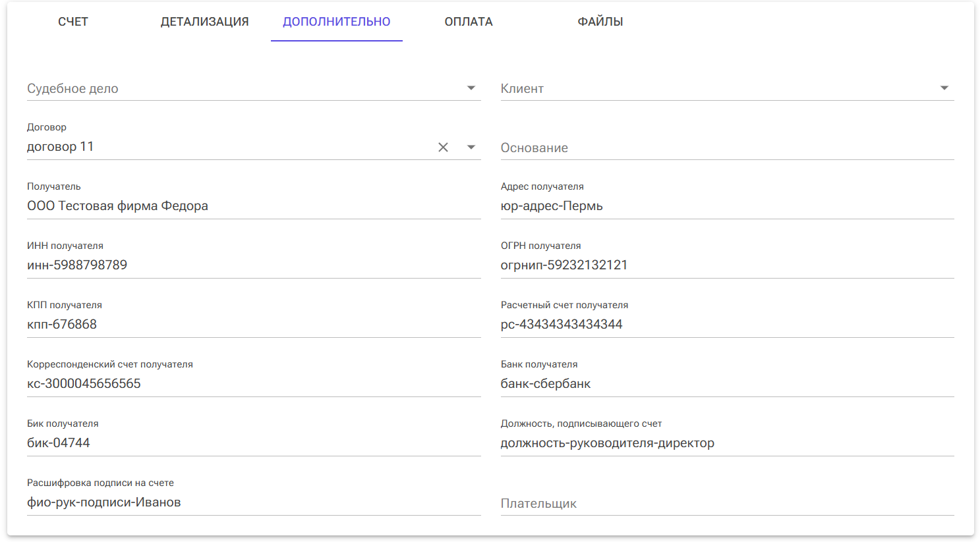The width and height of the screenshot is (980, 542).
Task: Expand the Договор dropdown arrow
Action: pyautogui.click(x=471, y=148)
